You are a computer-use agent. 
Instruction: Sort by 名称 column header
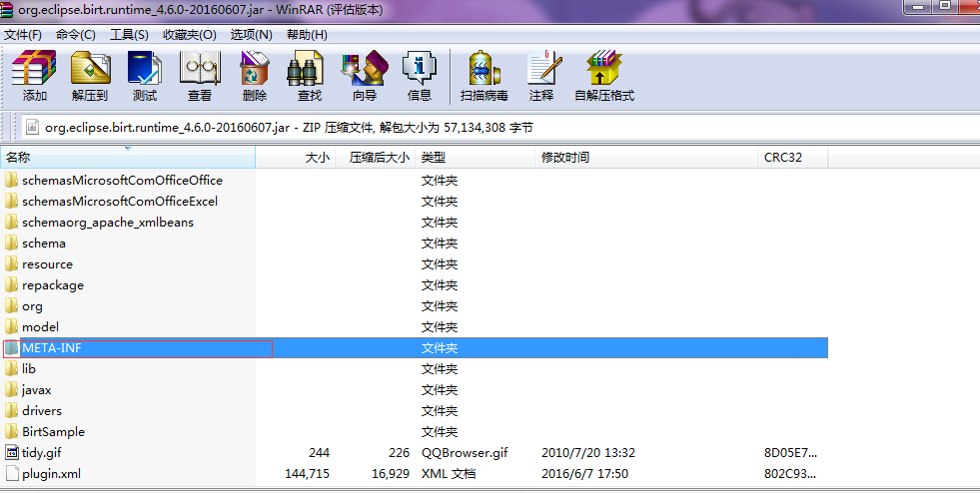point(128,158)
